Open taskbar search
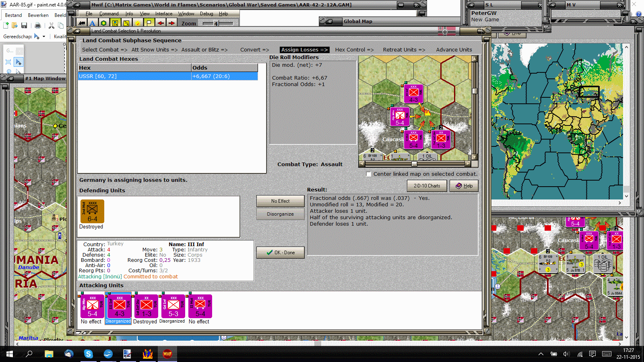This screenshot has width=644, height=362. 29,354
